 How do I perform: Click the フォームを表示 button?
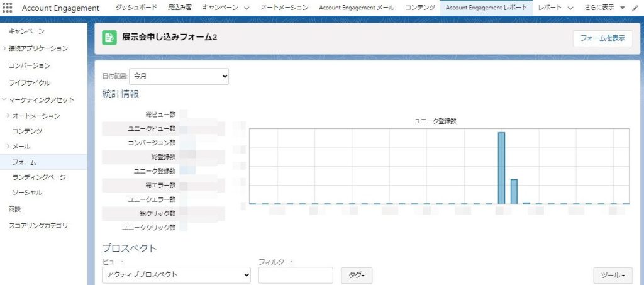[602, 38]
